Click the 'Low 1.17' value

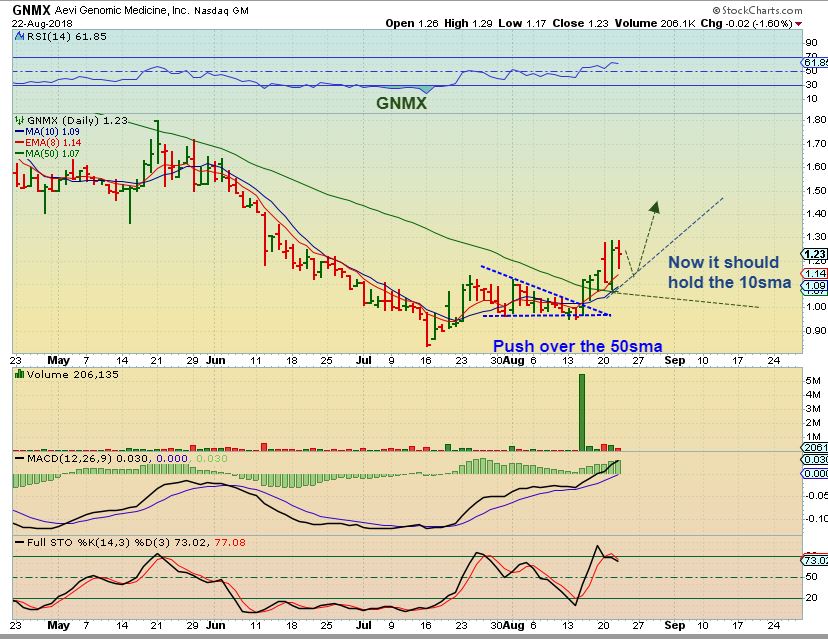point(522,23)
